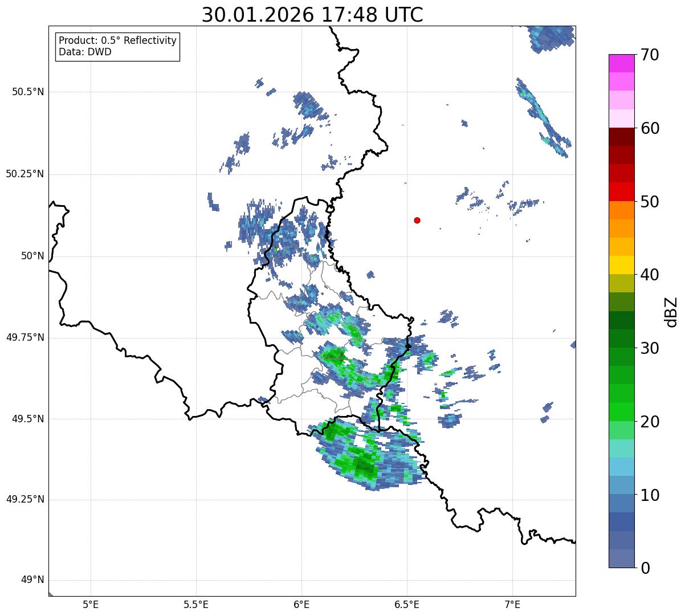
Task: Click the 5.5°E longitude label
Action: click(196, 604)
